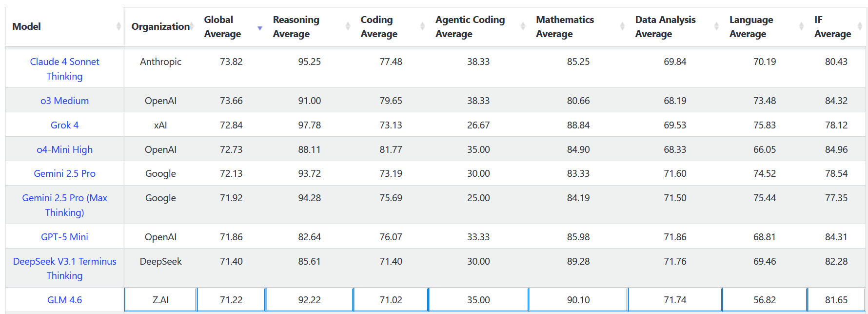
Task: Open the GPT-5 Mini model link
Action: click(x=64, y=237)
